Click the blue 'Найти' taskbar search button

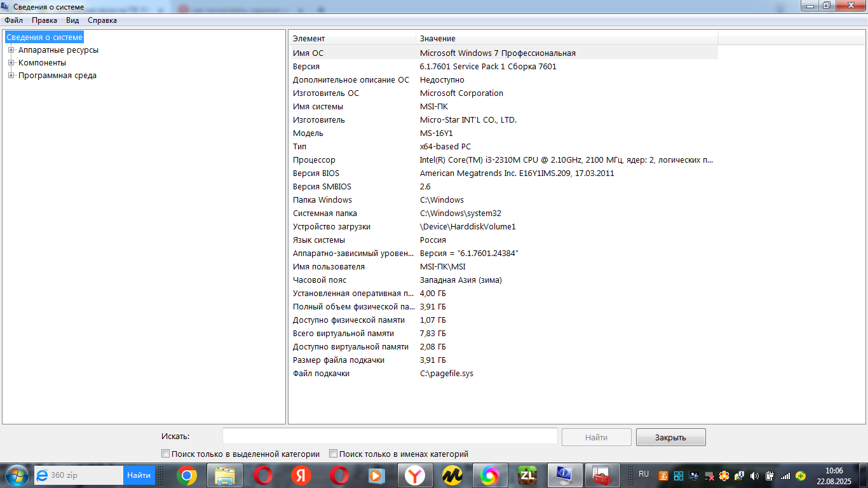139,475
